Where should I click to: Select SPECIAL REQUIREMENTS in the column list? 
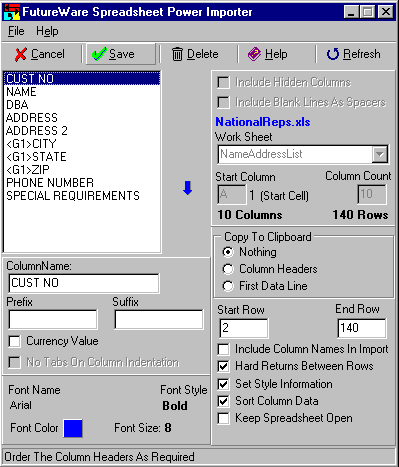coord(82,196)
